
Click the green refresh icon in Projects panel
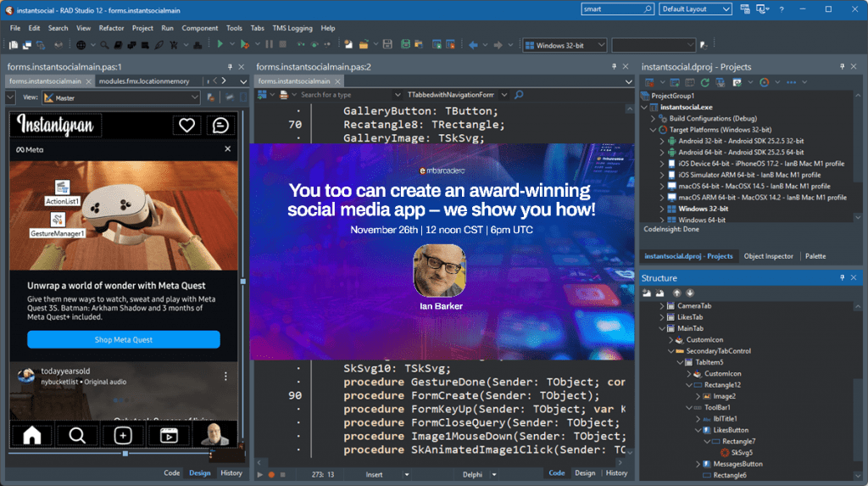pos(704,82)
